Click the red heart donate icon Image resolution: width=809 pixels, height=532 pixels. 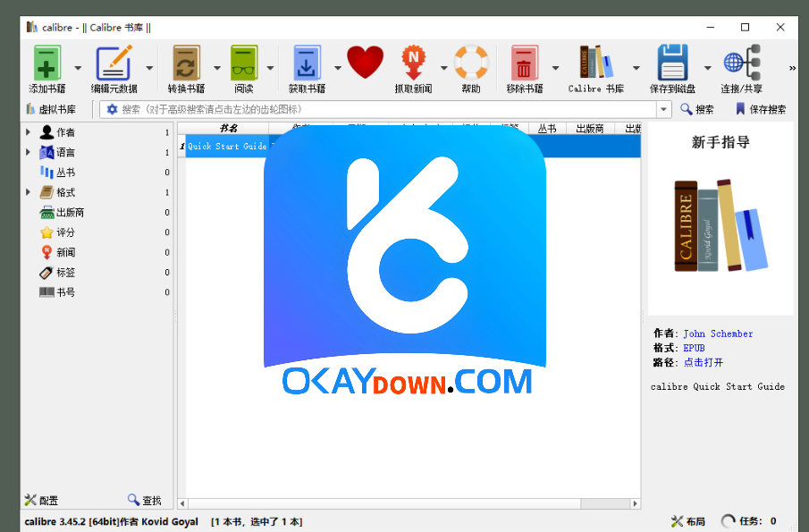click(x=366, y=63)
